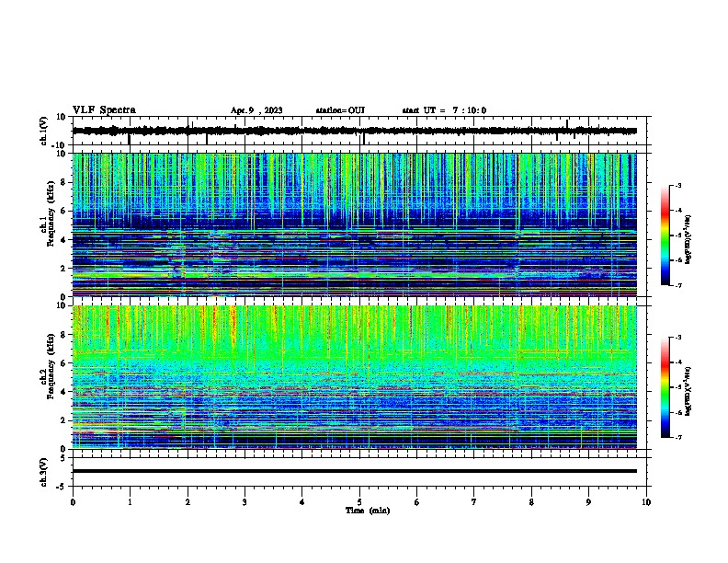Click the ch.3 flat voltage trace
The height and width of the screenshot is (563, 728).
[355, 471]
